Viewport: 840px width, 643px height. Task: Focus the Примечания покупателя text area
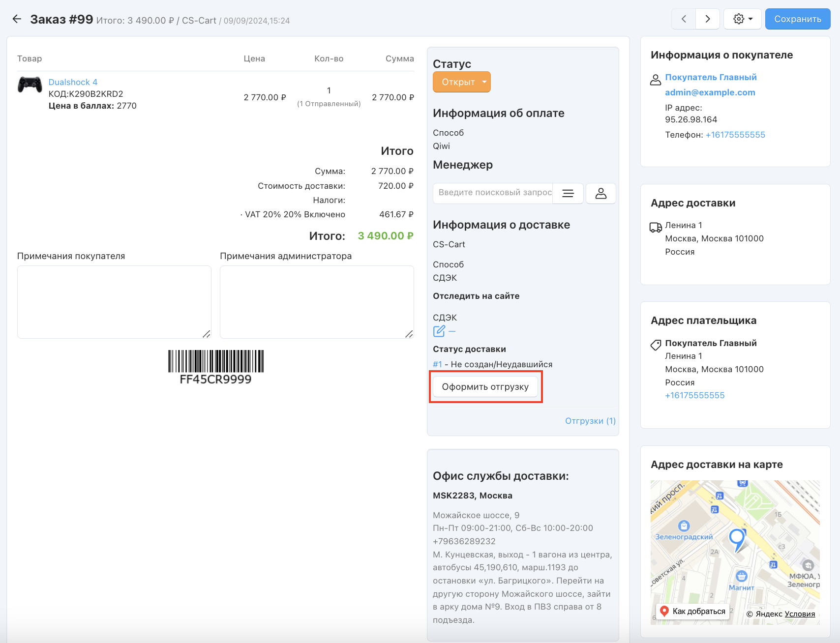[x=114, y=302]
